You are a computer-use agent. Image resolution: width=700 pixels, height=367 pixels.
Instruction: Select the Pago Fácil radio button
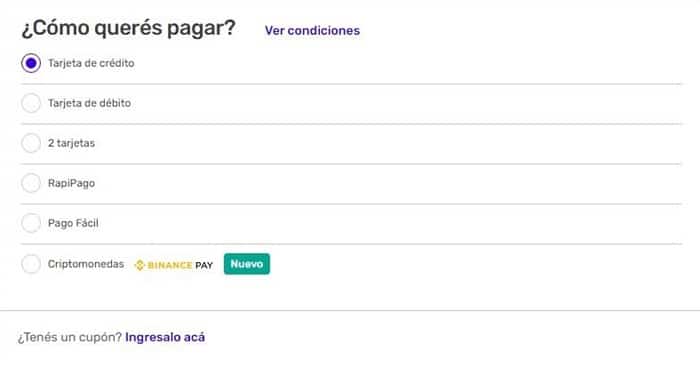(31, 223)
